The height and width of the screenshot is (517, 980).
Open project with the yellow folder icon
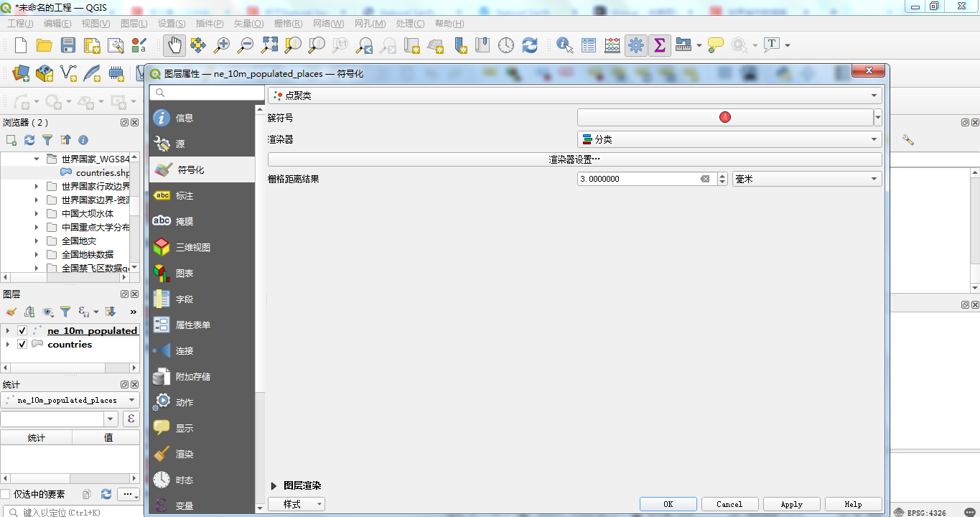point(45,45)
